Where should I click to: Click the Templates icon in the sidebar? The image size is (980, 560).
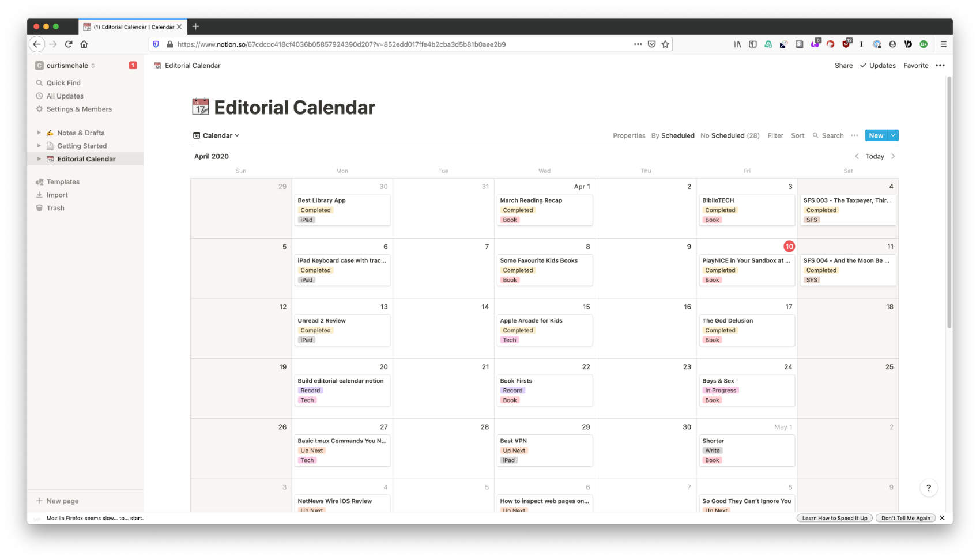39,181
